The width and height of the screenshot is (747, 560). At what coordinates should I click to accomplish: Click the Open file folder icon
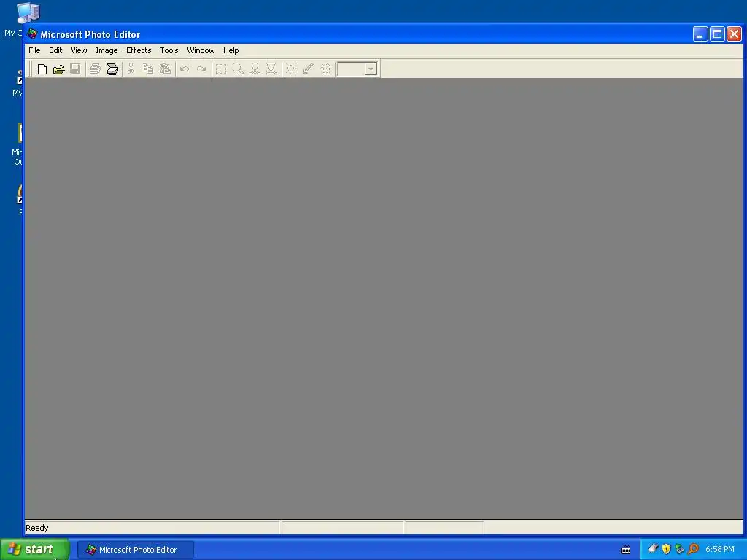(58, 69)
